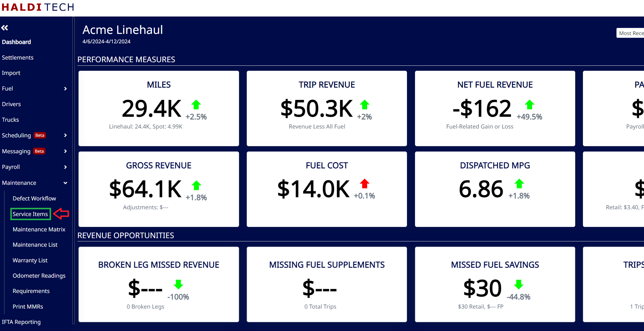This screenshot has height=331, width=644.
Task: Click Missed Fuel Savings down arrow
Action: [519, 284]
